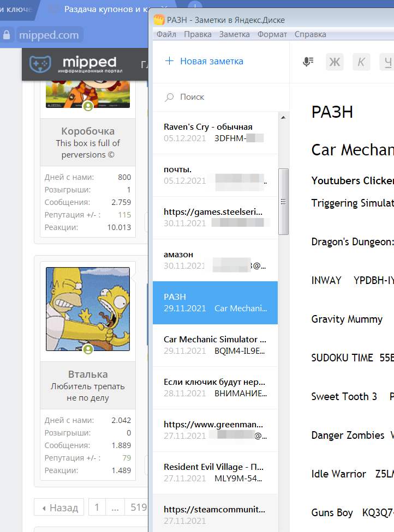Click the Поиск search field

(221, 97)
